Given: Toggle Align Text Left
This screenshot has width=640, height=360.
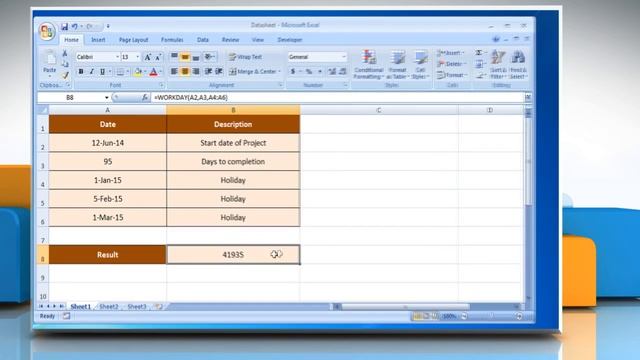Looking at the screenshot, I should click(x=174, y=71).
